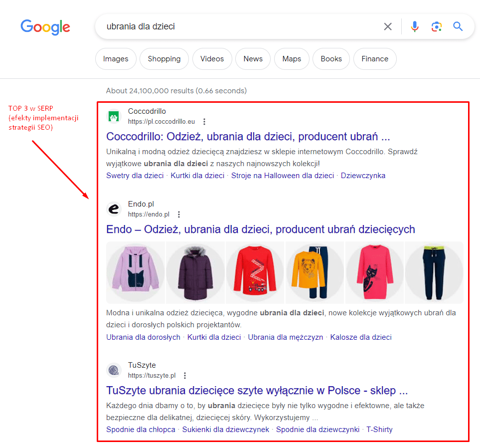
Task: Click the https://tuszyte.pl URL text
Action: tap(152, 376)
